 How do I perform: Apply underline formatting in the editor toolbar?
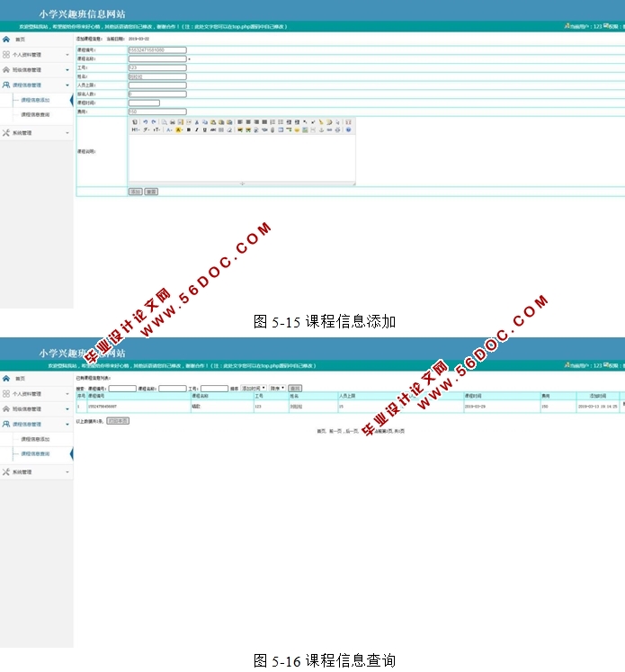[x=204, y=130]
